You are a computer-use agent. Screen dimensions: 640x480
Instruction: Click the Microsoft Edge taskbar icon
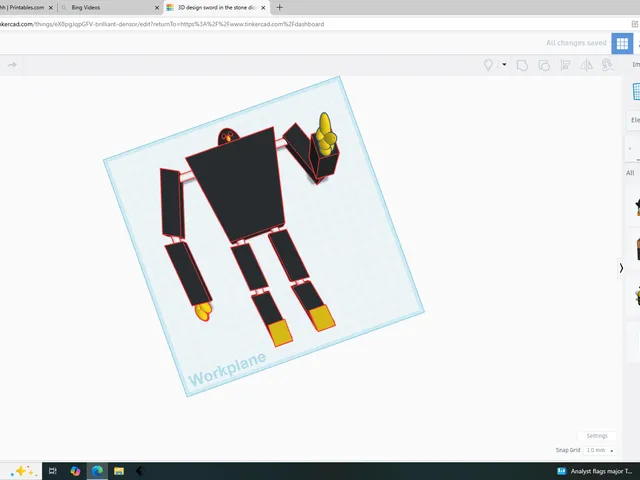[97, 471]
